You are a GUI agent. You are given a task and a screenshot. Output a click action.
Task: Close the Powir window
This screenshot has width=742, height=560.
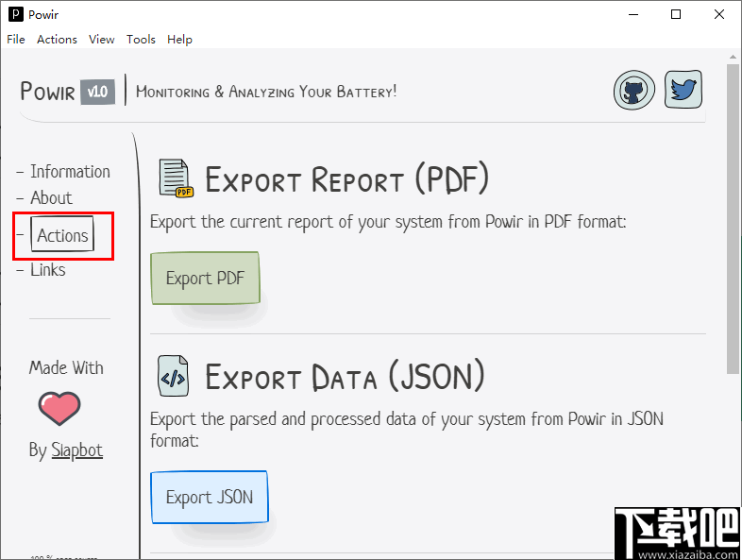(x=719, y=14)
